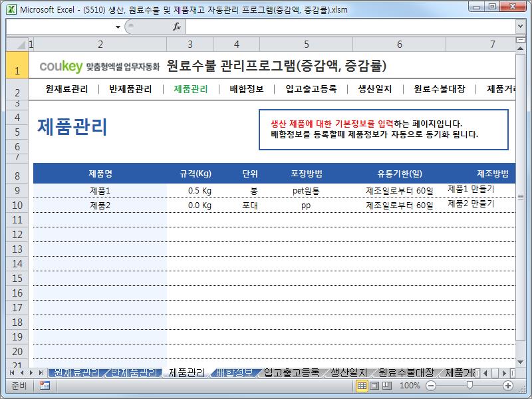
Task: Click 반제품관리 navigation link
Action: point(130,89)
